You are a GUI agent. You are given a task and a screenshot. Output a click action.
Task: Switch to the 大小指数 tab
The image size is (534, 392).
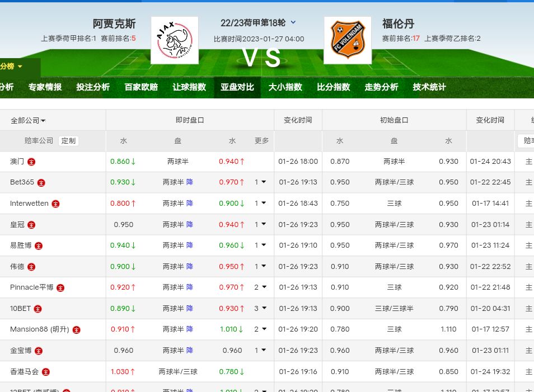(285, 87)
